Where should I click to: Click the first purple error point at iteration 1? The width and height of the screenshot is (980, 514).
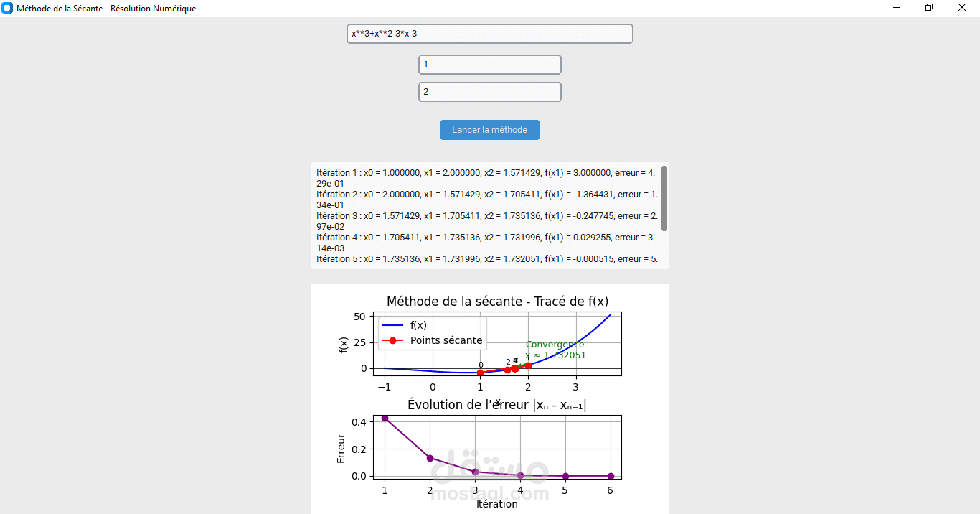pyautogui.click(x=385, y=418)
